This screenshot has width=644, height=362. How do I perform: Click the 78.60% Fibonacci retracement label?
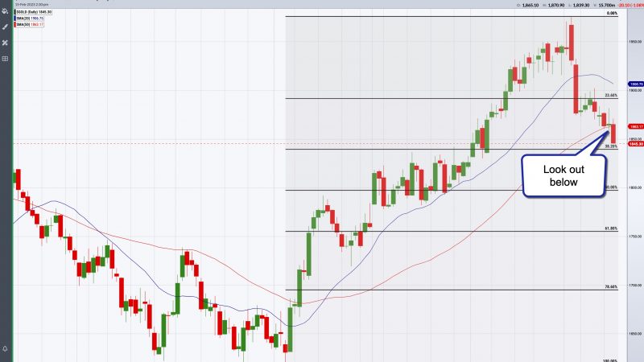[611, 287]
